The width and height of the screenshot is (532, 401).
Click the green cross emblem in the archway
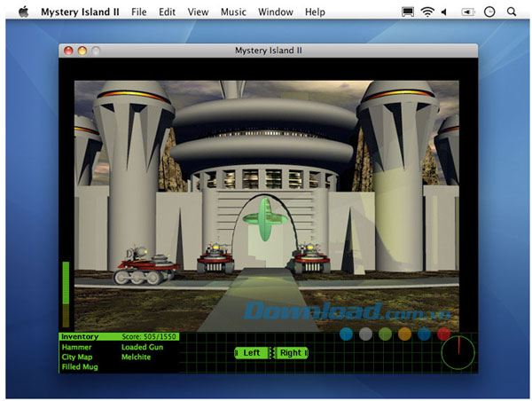[x=265, y=219]
